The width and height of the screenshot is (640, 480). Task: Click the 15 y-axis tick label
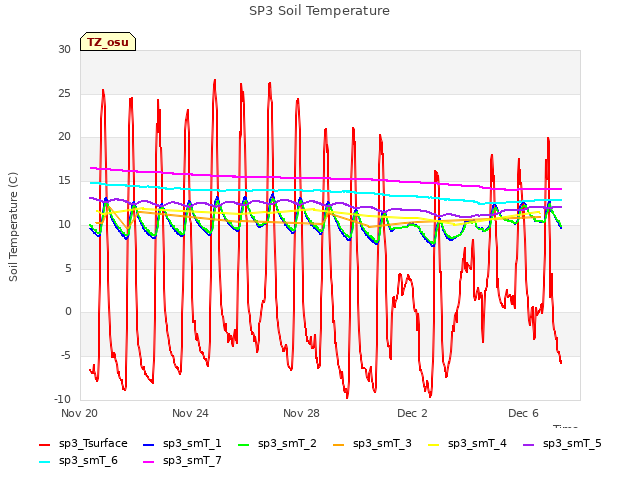pyautogui.click(x=64, y=180)
